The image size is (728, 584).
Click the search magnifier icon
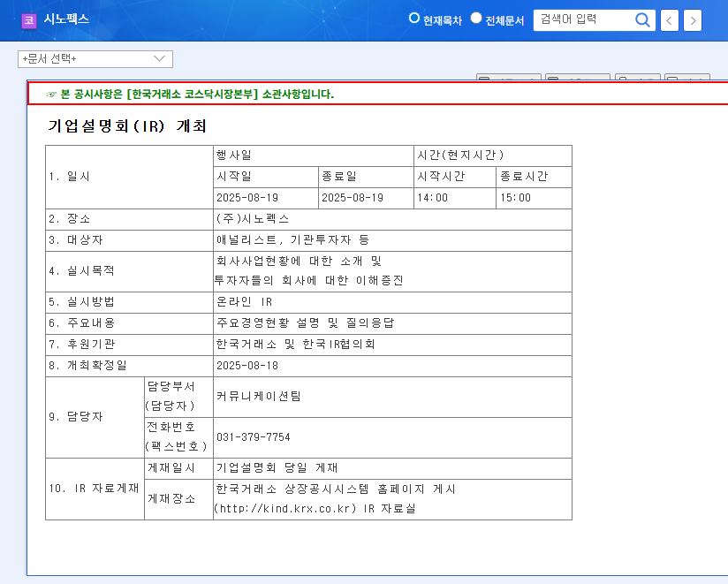tap(642, 19)
